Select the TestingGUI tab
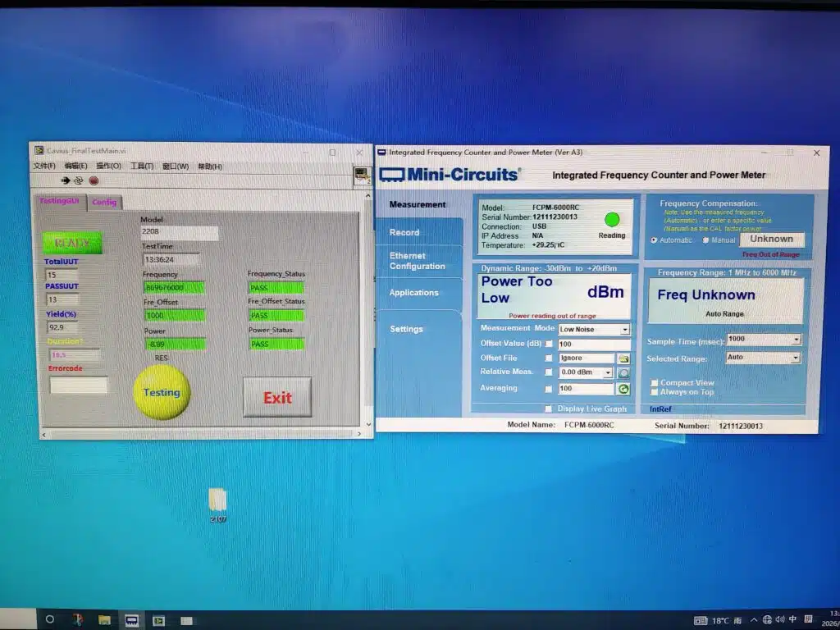840x630 pixels. click(59, 201)
